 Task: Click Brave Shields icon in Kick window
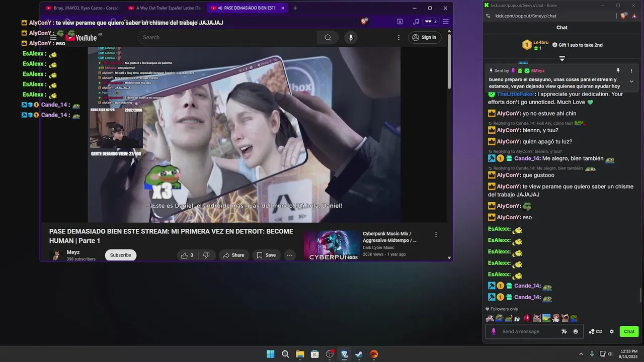coord(624,16)
